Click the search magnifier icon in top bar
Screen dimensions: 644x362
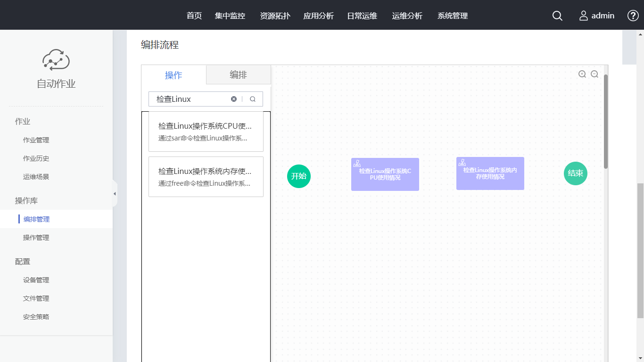557,16
